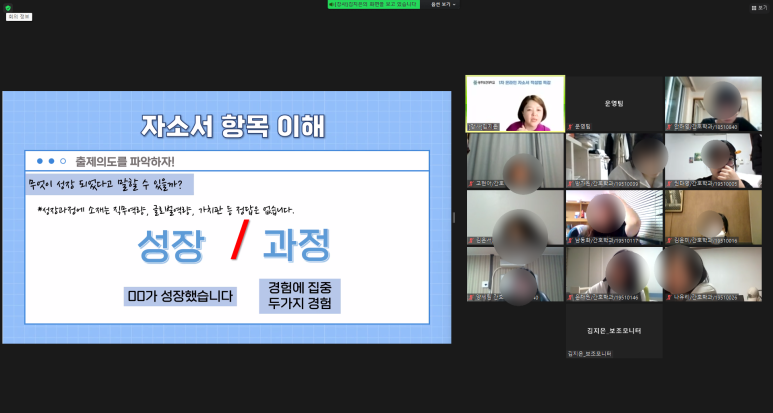Click muted mic icon on 운영팀 tile
773x413 pixels.
tap(571, 126)
